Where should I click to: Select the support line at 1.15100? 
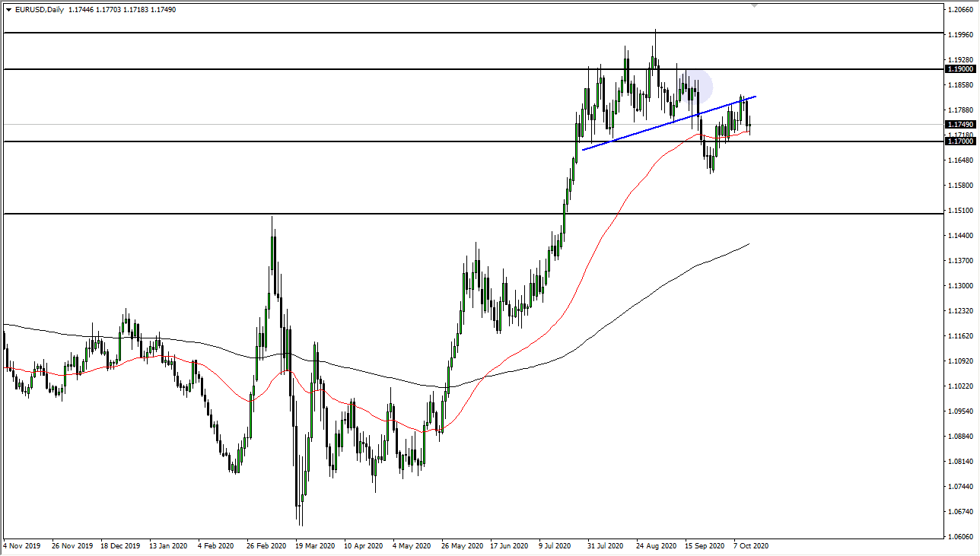(304, 214)
